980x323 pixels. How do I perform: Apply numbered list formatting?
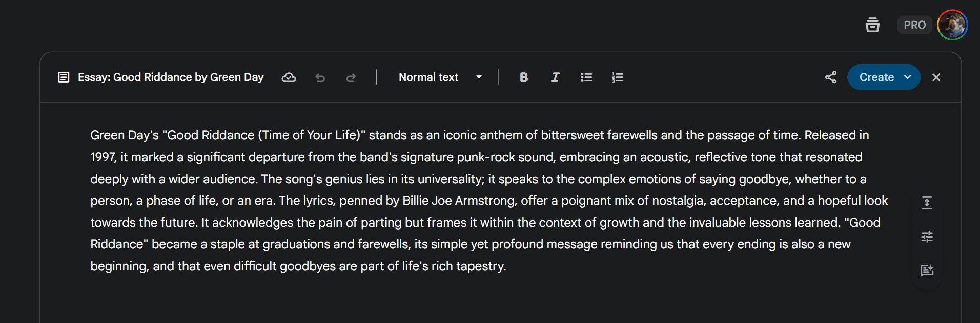tap(618, 77)
